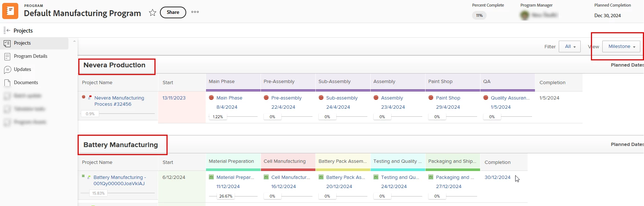Open the Packaging and Shipping milestone link
This screenshot has height=206, width=644.
[x=455, y=177]
